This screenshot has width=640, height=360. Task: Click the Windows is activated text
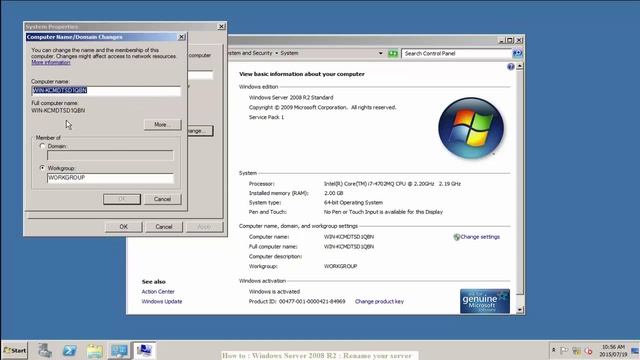[274, 291]
